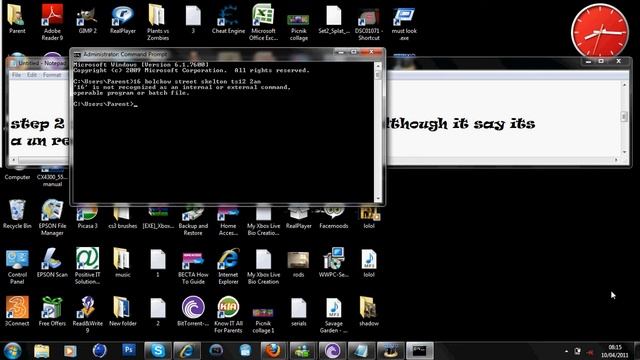Open the Format menu in Notepad
The height and width of the screenshot is (360, 640).
[52, 75]
